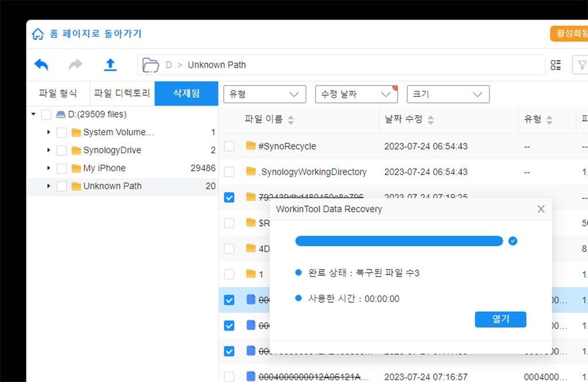The image size is (588, 382).
Task: Click #SynoRecycle folder icon
Action: [x=251, y=146]
